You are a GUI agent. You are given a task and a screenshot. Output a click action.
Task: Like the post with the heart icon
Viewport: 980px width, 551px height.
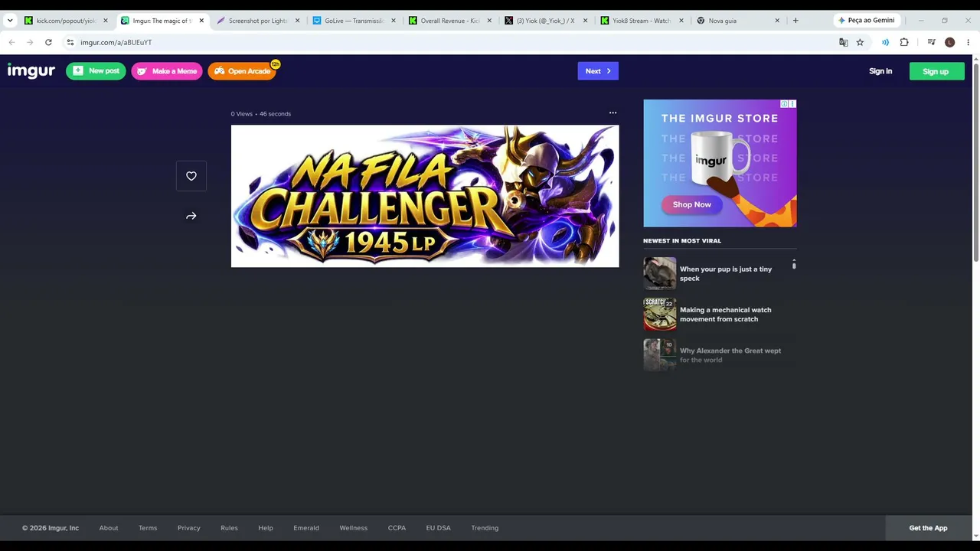click(191, 176)
